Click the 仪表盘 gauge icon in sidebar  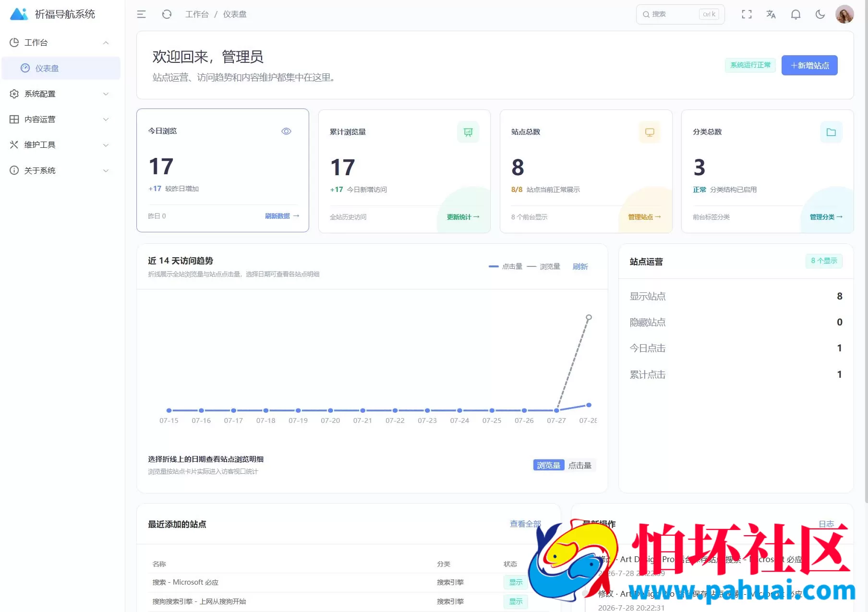tap(25, 68)
